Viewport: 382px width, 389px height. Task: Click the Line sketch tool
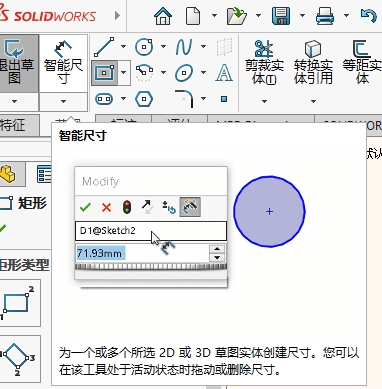104,47
